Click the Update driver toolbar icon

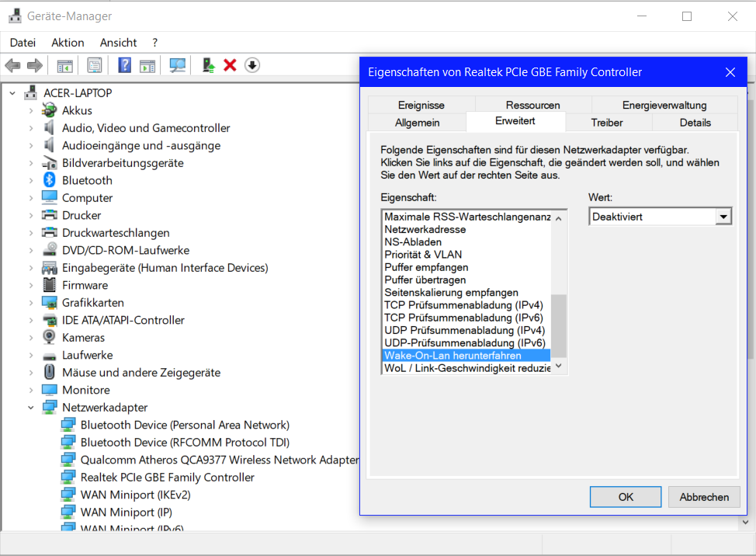point(208,65)
